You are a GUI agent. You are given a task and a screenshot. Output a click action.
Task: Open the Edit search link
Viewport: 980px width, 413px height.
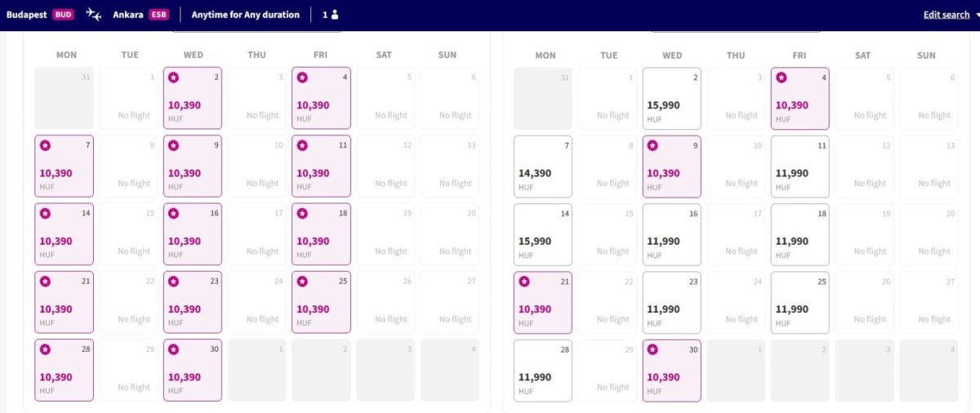click(946, 15)
